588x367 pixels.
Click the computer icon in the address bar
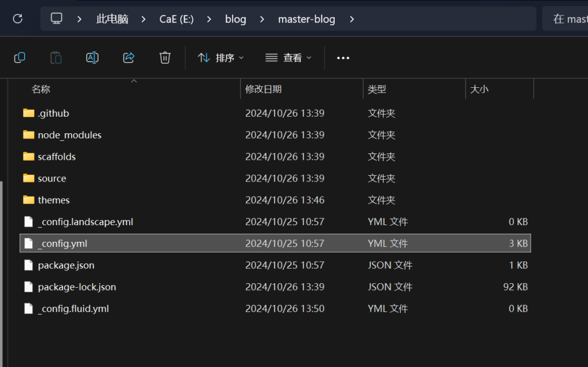(x=56, y=18)
